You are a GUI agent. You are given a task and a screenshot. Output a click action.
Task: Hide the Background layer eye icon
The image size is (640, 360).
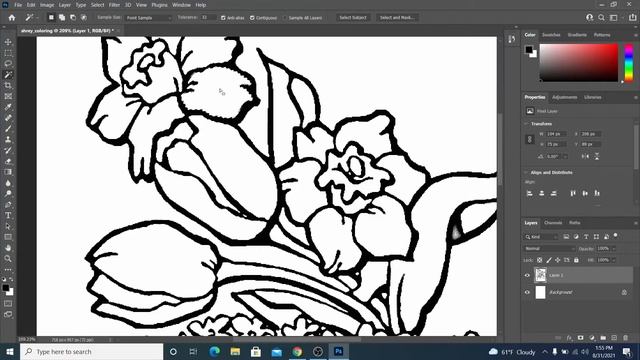[527, 292]
